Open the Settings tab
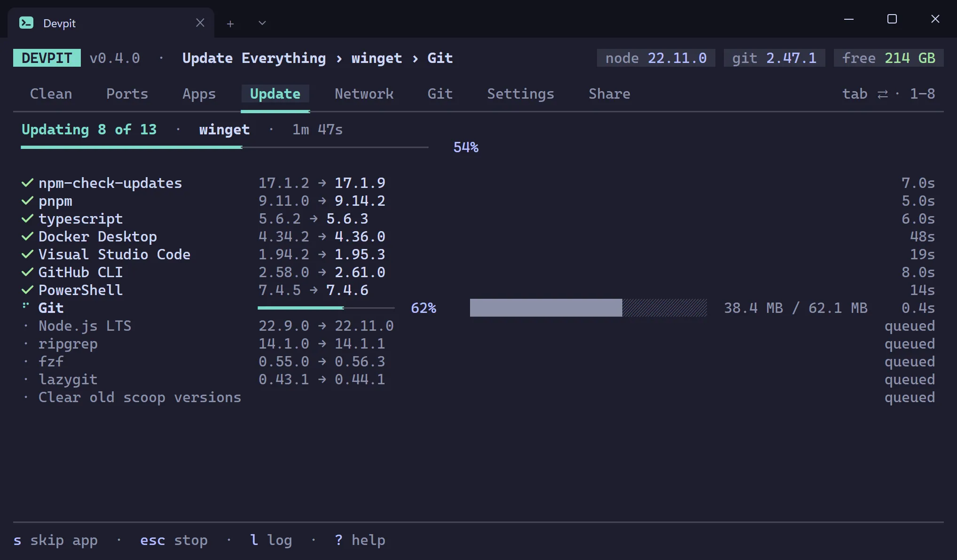Image resolution: width=957 pixels, height=560 pixels. click(x=521, y=94)
